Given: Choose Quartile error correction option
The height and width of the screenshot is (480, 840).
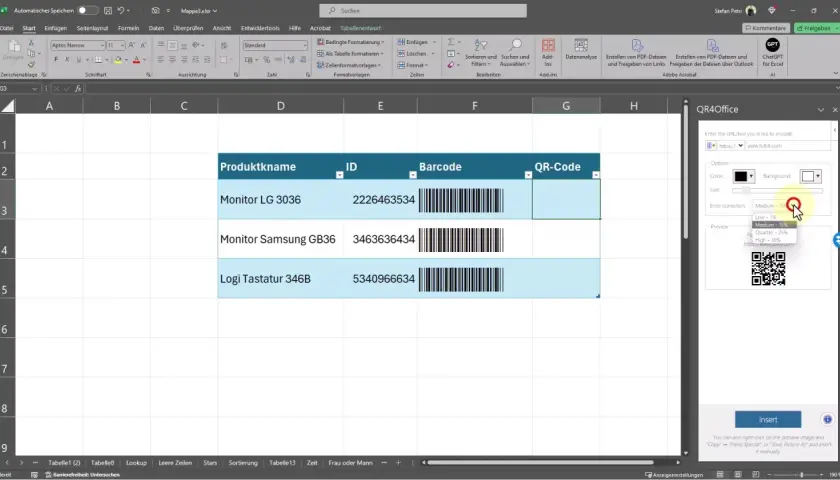Looking at the screenshot, I should click(774, 232).
